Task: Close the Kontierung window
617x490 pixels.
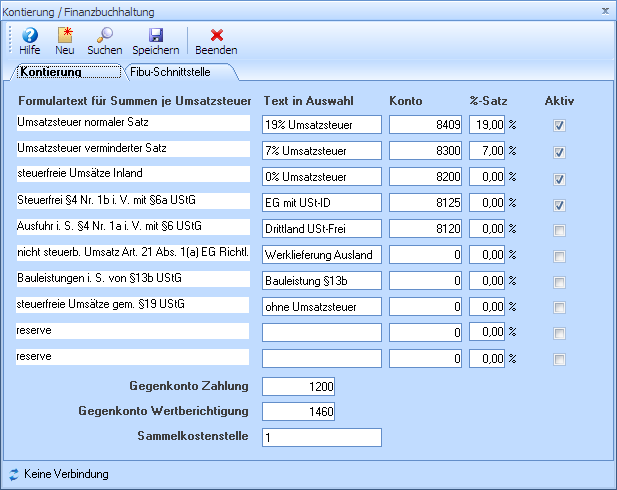Action: click(605, 9)
